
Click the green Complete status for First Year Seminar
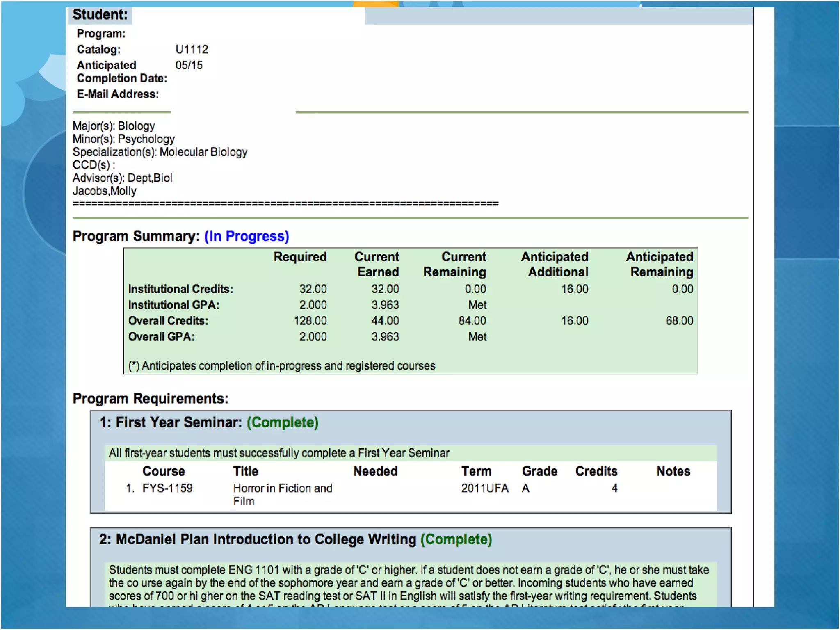tap(282, 422)
